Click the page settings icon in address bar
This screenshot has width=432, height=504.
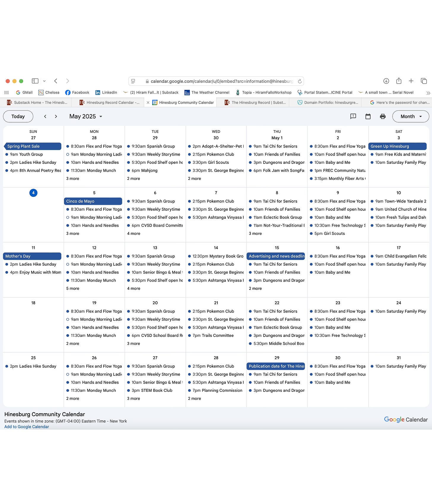coord(133,81)
